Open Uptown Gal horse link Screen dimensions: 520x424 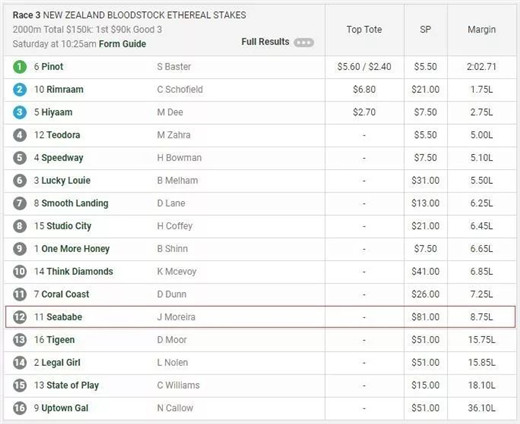(x=65, y=408)
